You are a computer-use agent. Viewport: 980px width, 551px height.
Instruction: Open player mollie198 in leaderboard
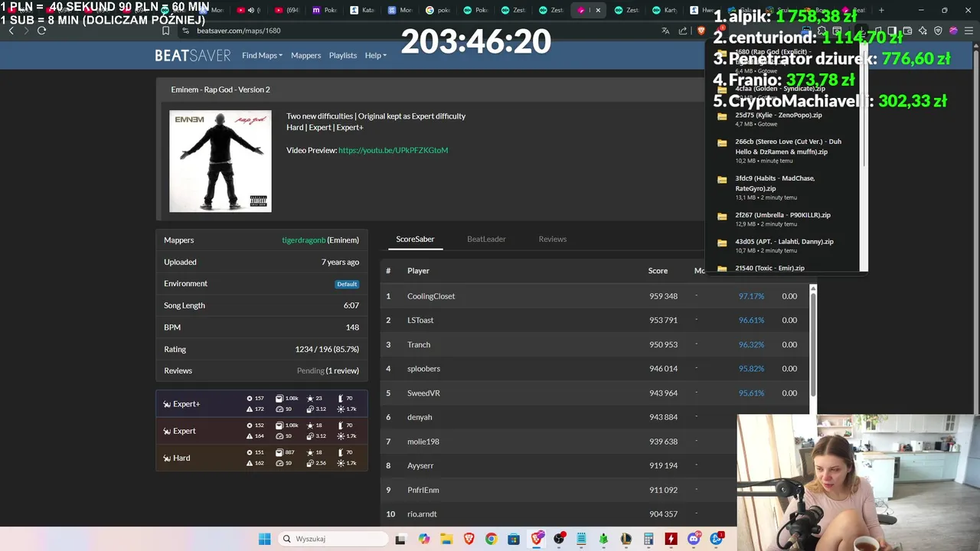pos(423,442)
